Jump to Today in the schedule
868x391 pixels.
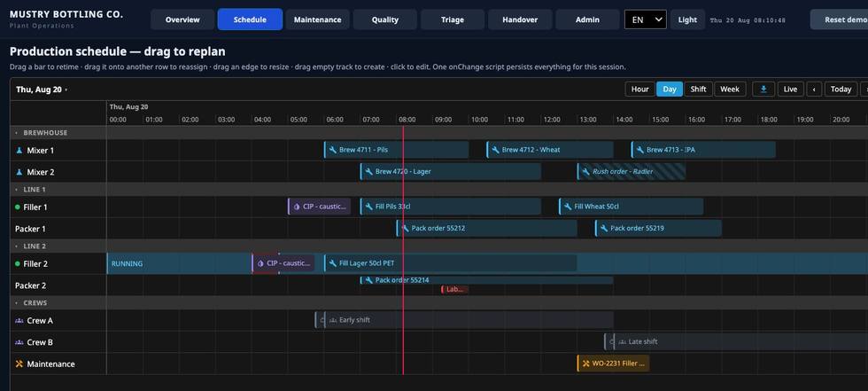coord(841,90)
